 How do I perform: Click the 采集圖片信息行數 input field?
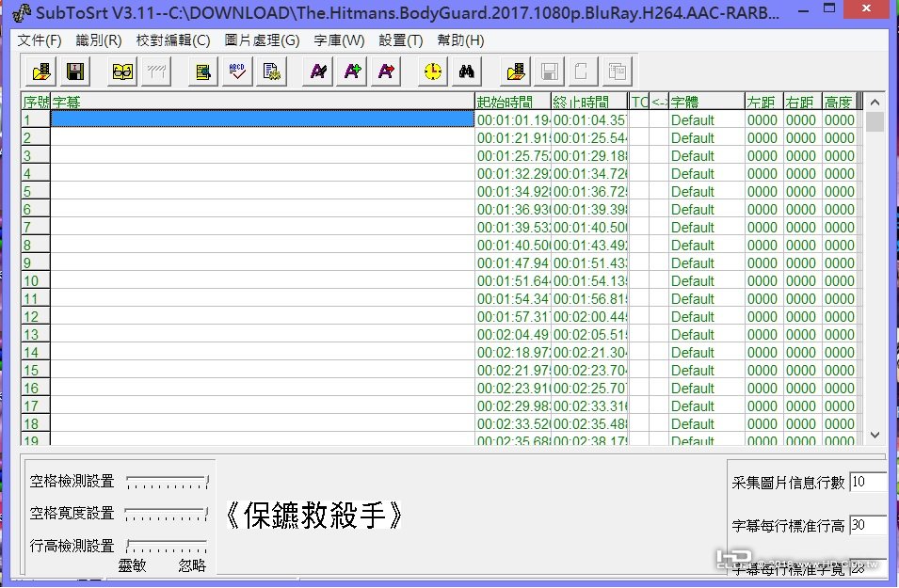(868, 482)
